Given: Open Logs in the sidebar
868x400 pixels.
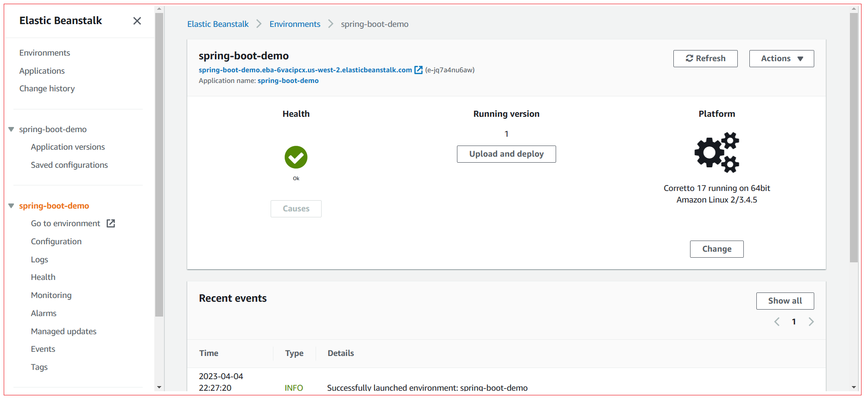Looking at the screenshot, I should point(39,260).
